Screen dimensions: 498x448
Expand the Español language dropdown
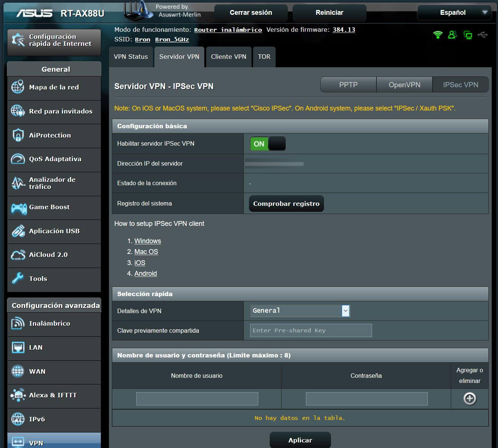454,13
